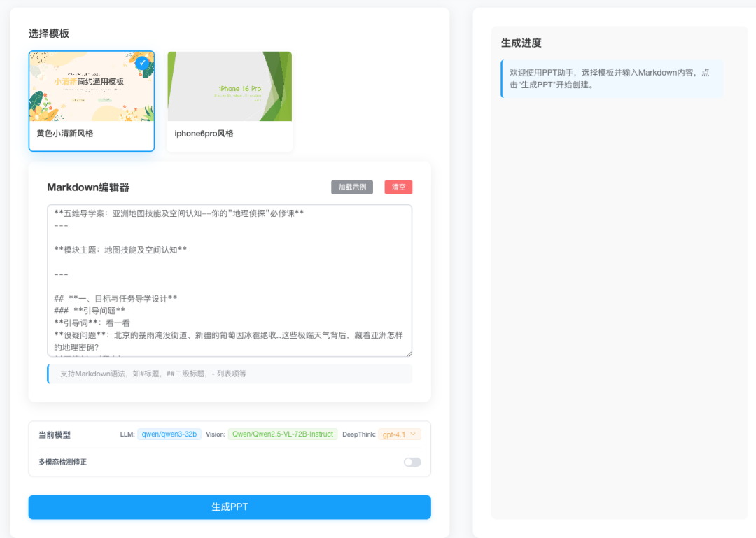Click the blue checkmark badge on selected template
The width and height of the screenshot is (756, 538).
[x=143, y=63]
